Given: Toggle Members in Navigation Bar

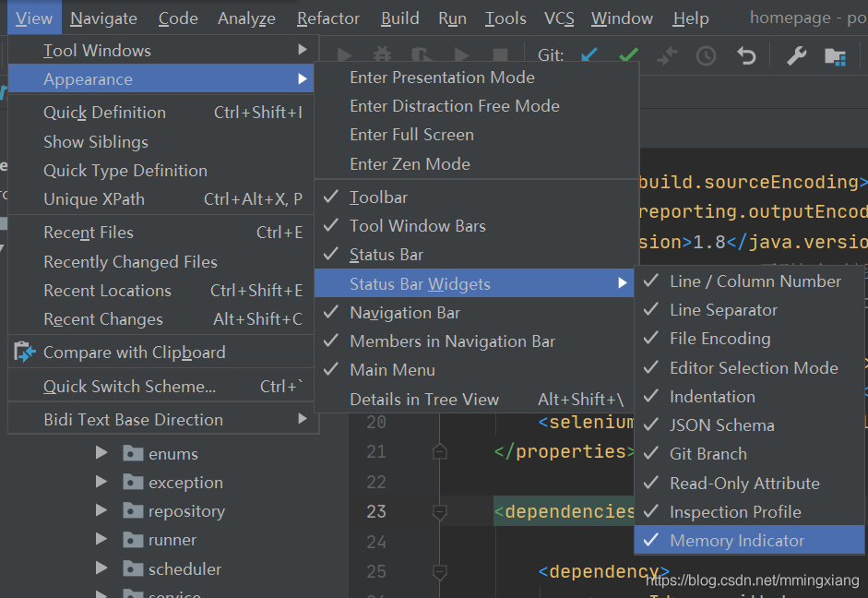Looking at the screenshot, I should [x=475, y=341].
